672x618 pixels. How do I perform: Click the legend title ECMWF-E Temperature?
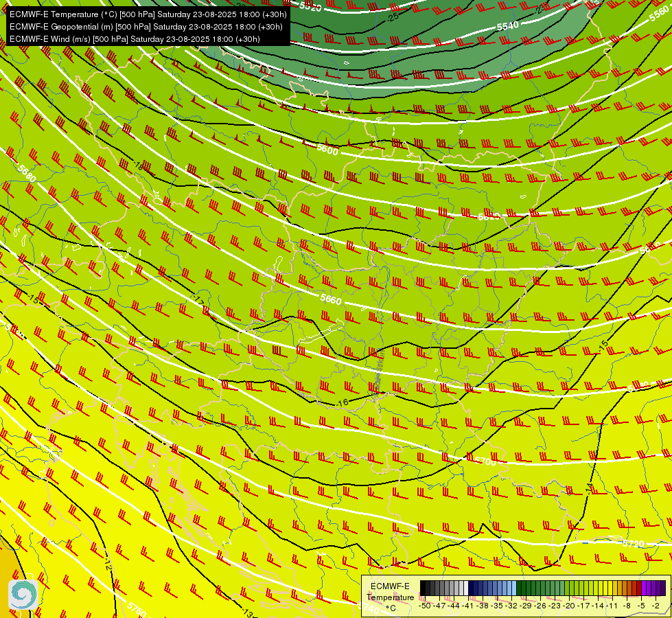coord(390,592)
